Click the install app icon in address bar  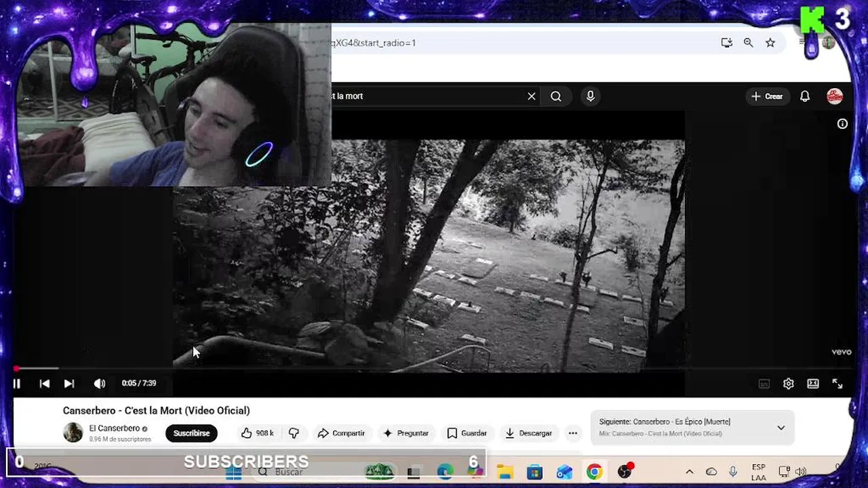(x=727, y=43)
